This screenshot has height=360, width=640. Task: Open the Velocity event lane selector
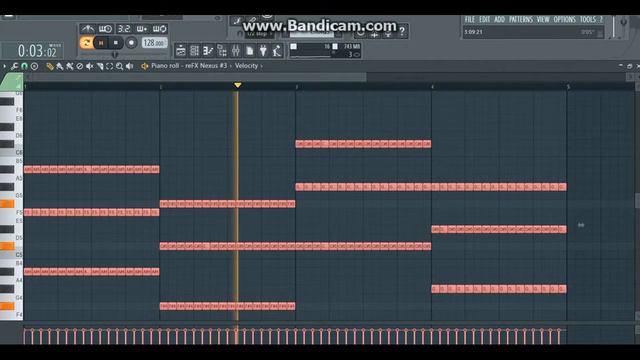[246, 66]
